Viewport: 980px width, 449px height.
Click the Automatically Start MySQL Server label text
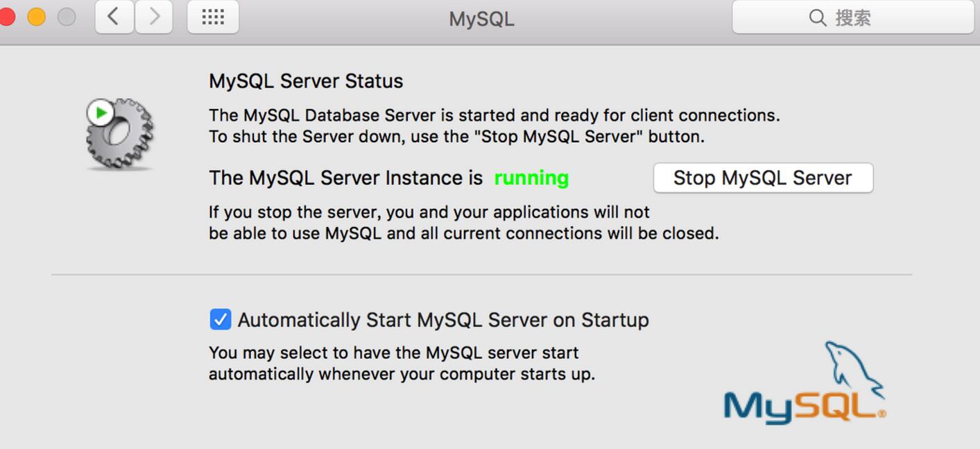click(443, 320)
